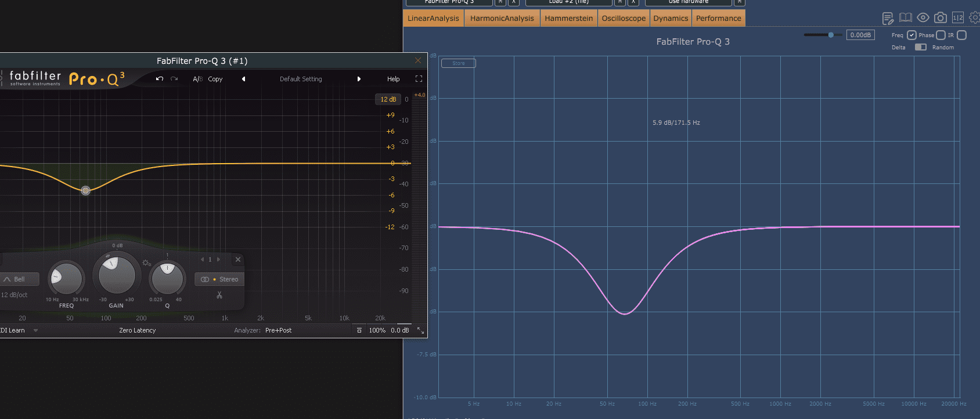
Task: Open the LinearAnalysis tab
Action: [433, 19]
